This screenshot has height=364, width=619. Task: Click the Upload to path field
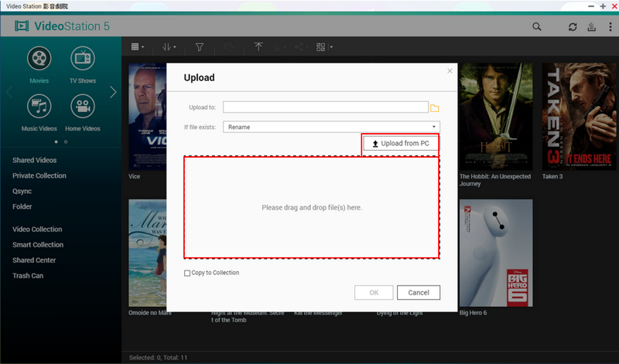326,107
